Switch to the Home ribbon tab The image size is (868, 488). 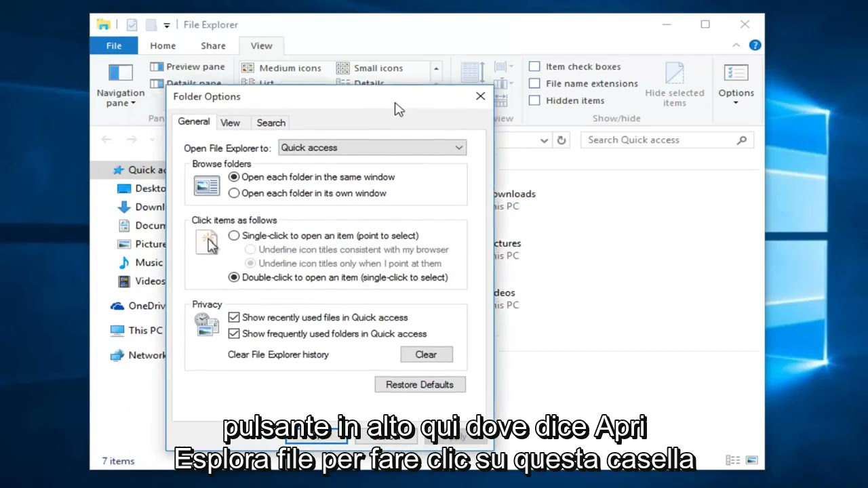(163, 45)
